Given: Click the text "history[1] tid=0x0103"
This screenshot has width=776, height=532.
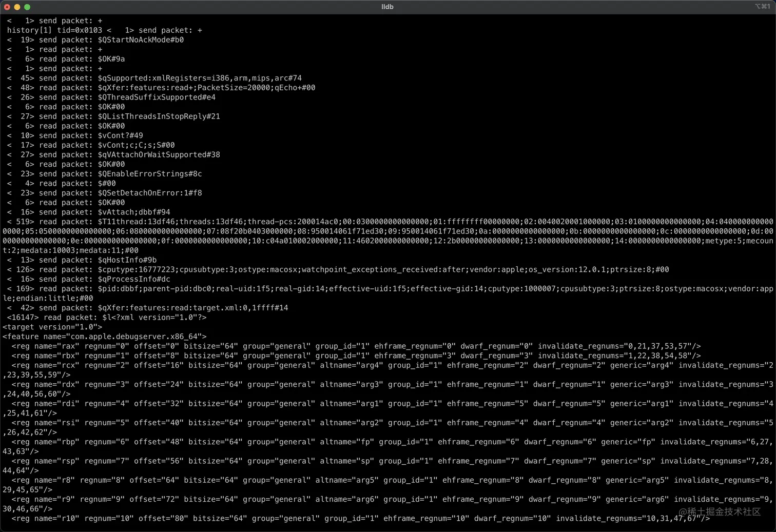Looking at the screenshot, I should 54,30.
